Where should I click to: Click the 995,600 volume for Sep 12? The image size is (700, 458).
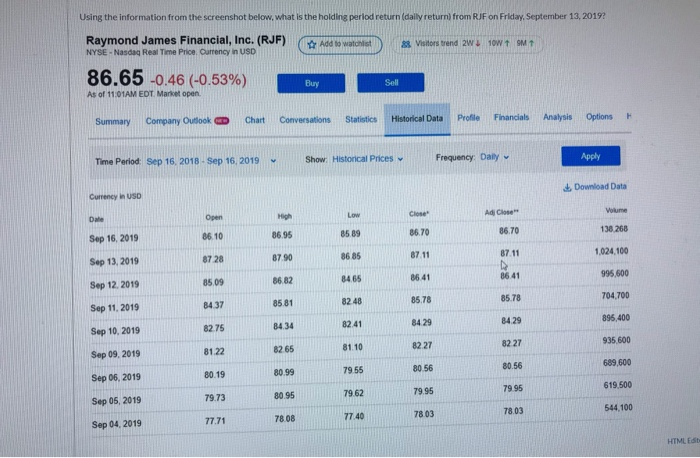(x=615, y=274)
